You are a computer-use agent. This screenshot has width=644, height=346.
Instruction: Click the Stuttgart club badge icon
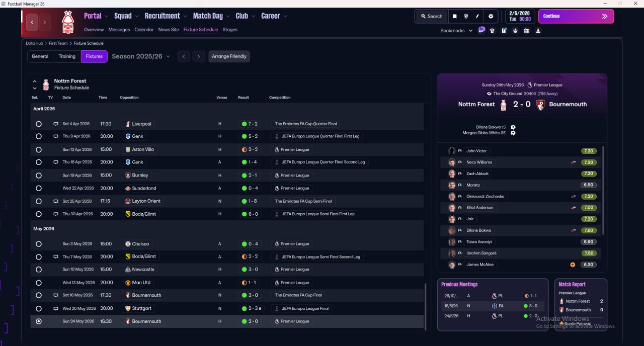tap(128, 308)
